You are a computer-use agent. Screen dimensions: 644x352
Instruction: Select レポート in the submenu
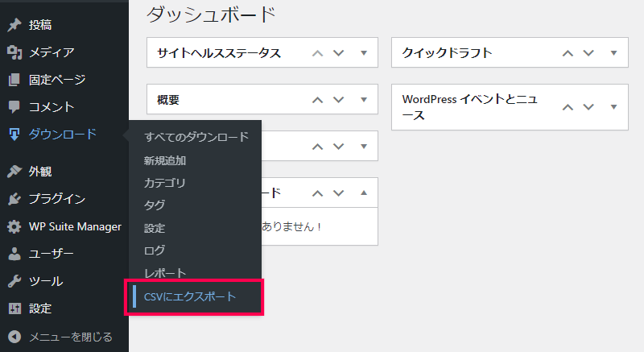[165, 273]
